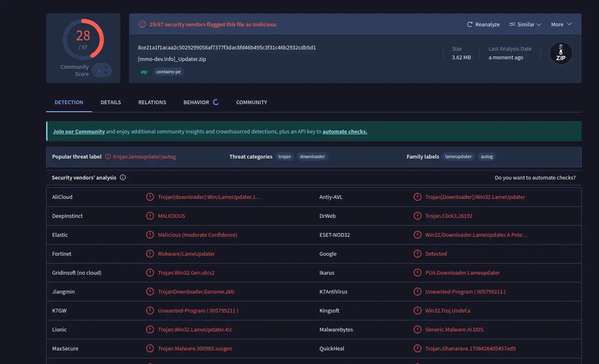Click the 'Gridinsoft (no cloud)' vendor name
This screenshot has height=364, width=599.
point(77,273)
